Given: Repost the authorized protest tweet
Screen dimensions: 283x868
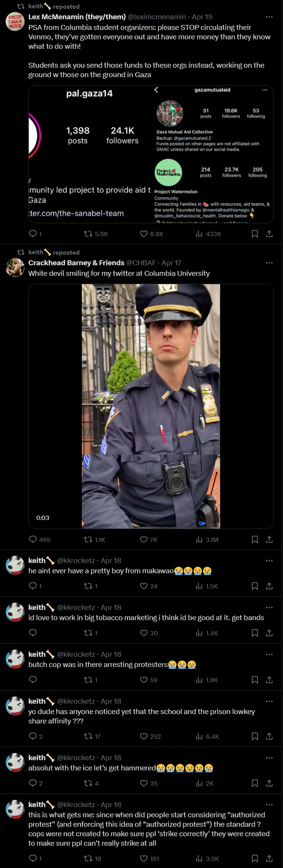Looking at the screenshot, I should (x=92, y=858).
